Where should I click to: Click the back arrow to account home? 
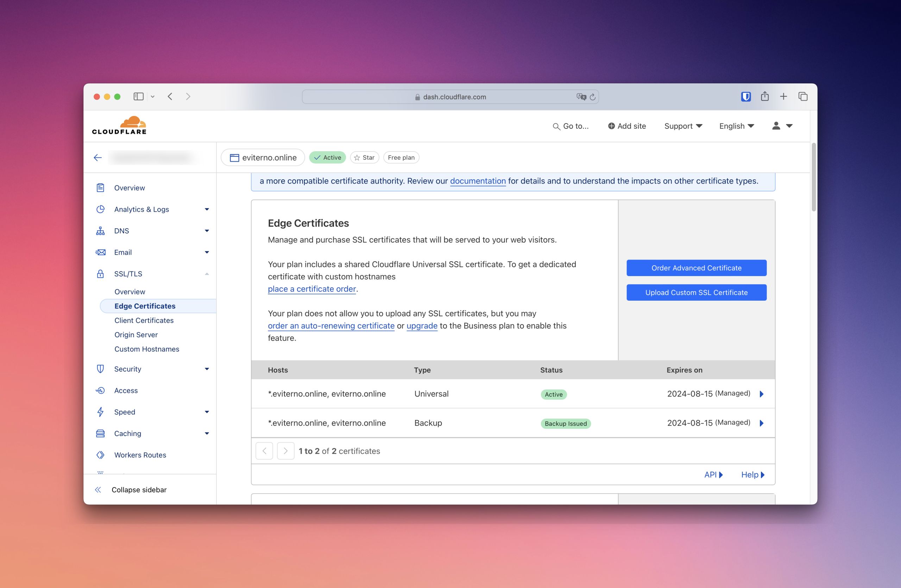98,158
